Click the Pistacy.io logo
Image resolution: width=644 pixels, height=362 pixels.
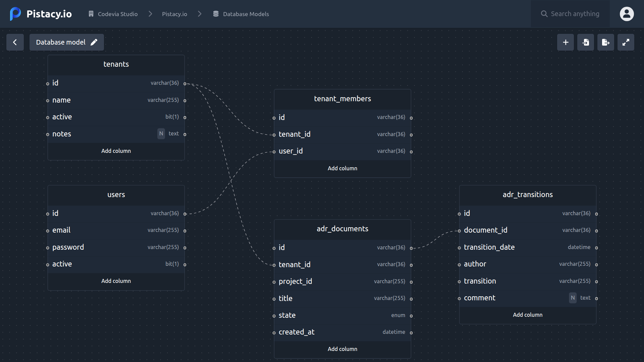[x=41, y=14]
